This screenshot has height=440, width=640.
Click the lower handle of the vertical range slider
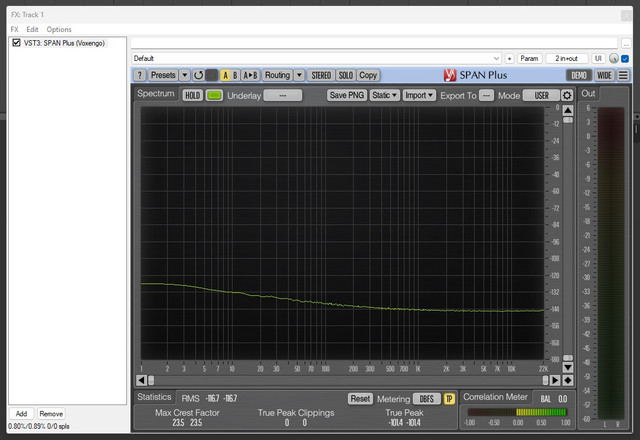[568, 358]
